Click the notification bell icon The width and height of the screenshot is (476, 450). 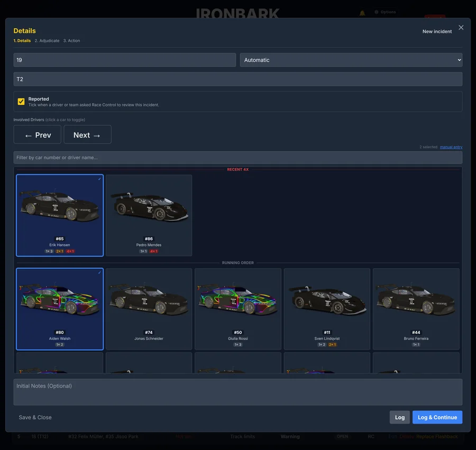[x=362, y=13]
